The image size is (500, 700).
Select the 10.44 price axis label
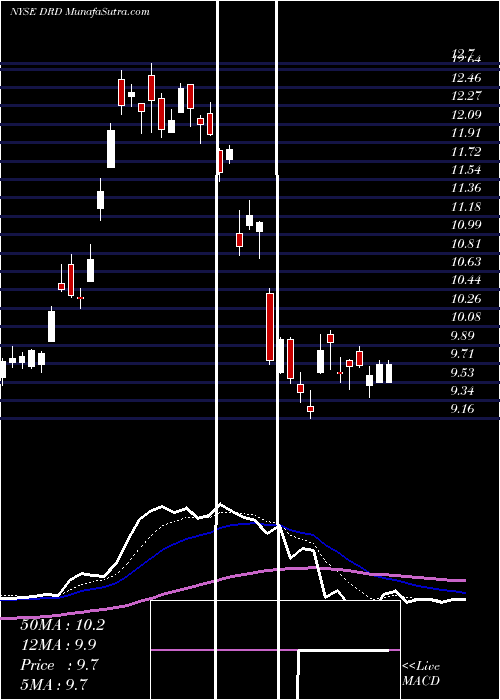(466, 280)
